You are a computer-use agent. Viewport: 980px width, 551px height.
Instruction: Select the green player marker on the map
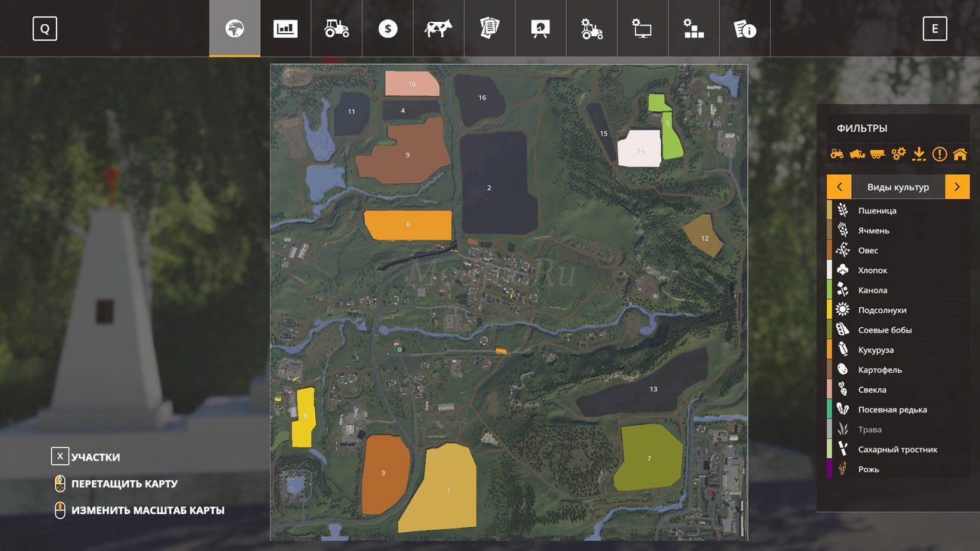tap(400, 349)
